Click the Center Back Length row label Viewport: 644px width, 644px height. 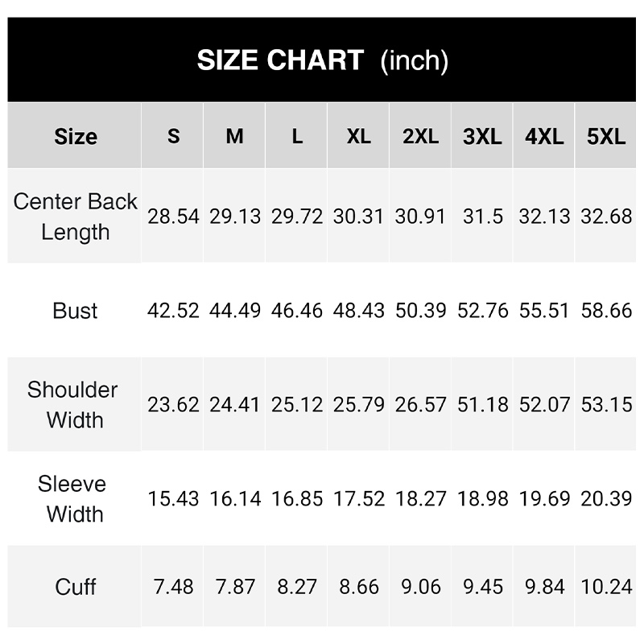(75, 217)
